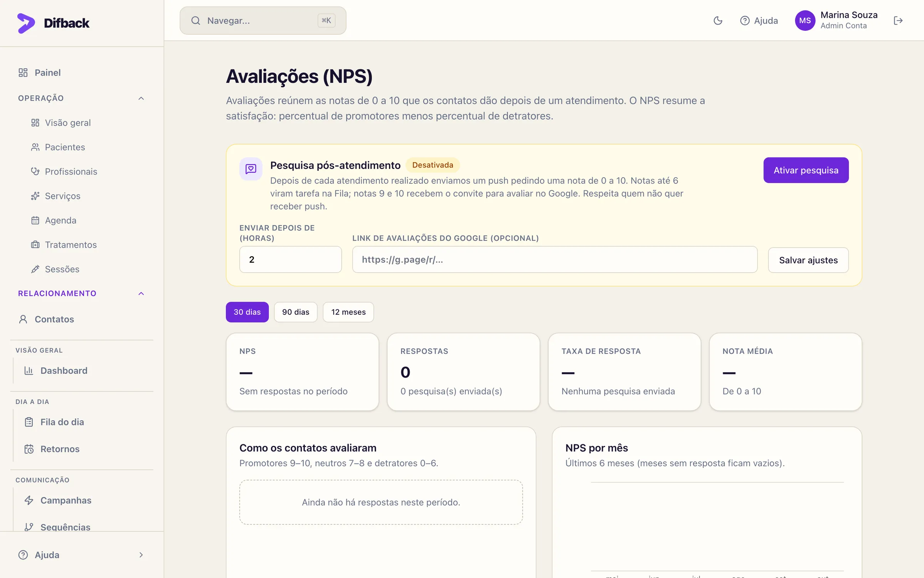Click the search magnifier icon

point(196,20)
